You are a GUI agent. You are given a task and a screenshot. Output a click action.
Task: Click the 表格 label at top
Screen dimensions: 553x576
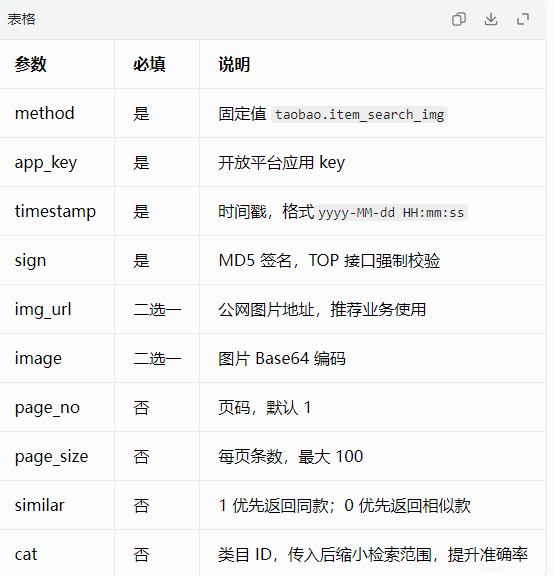coord(21,19)
